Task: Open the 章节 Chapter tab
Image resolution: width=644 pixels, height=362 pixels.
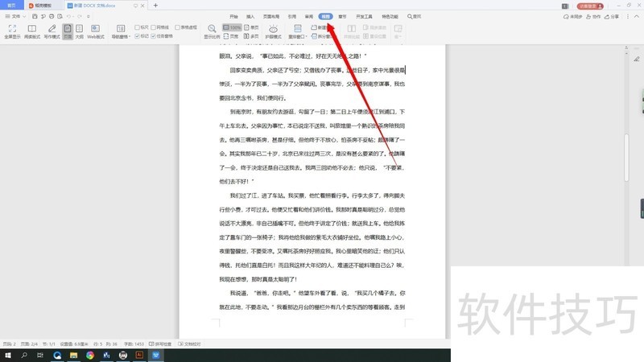Action: tap(342, 17)
